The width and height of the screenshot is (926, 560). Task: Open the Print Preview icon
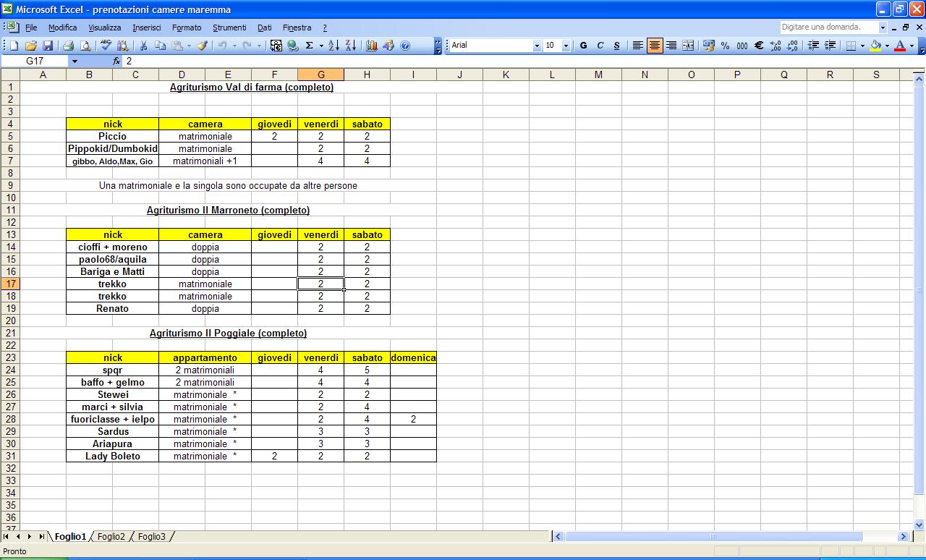pyautogui.click(x=85, y=46)
